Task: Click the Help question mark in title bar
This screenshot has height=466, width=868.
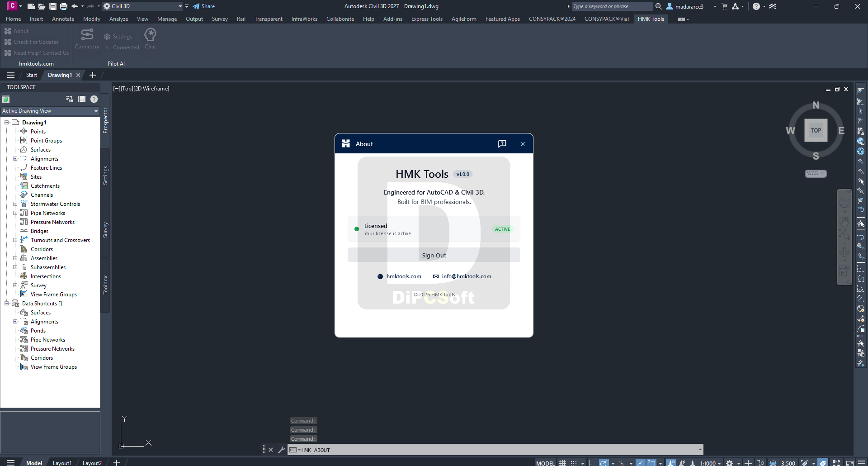Action: 756,6
